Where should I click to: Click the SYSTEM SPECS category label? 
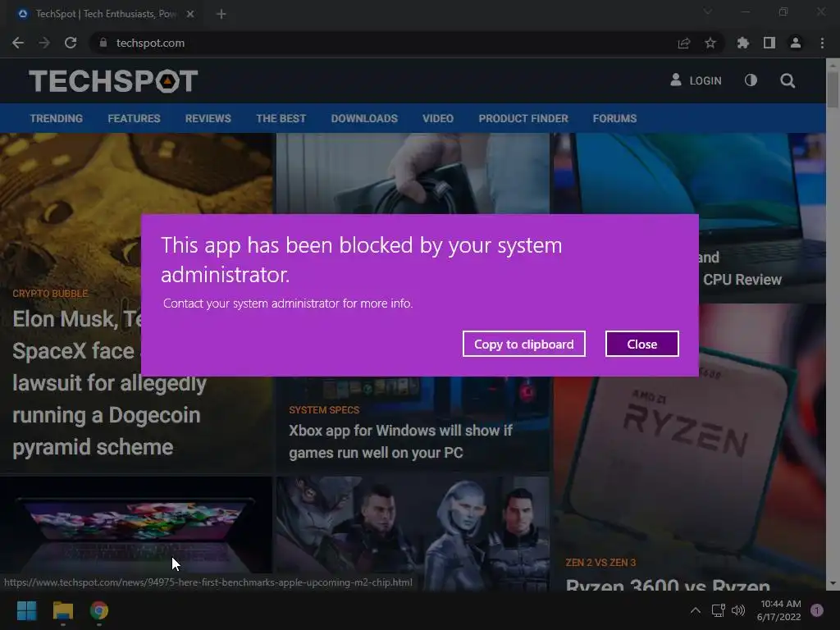[324, 410]
